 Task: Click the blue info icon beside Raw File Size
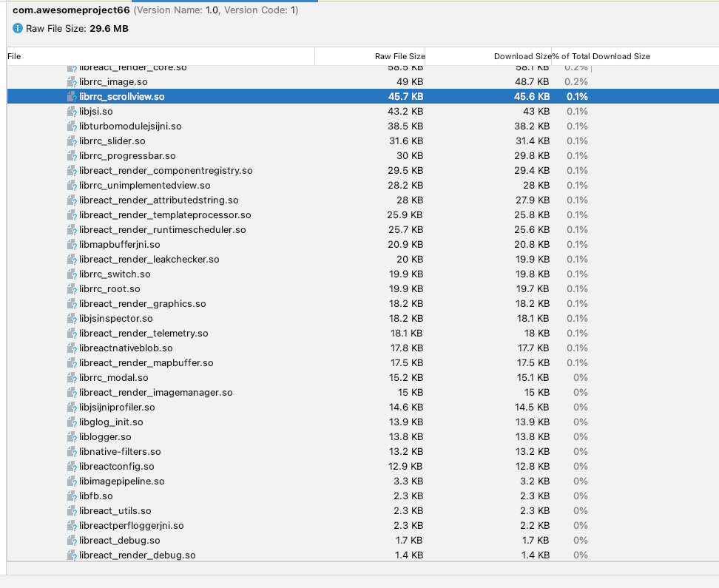click(16, 28)
